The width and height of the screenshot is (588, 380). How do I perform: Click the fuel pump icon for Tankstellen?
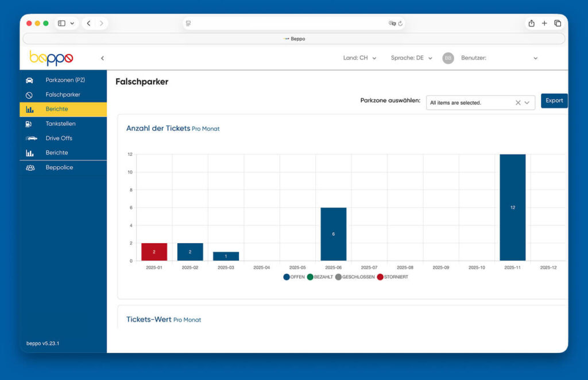29,124
